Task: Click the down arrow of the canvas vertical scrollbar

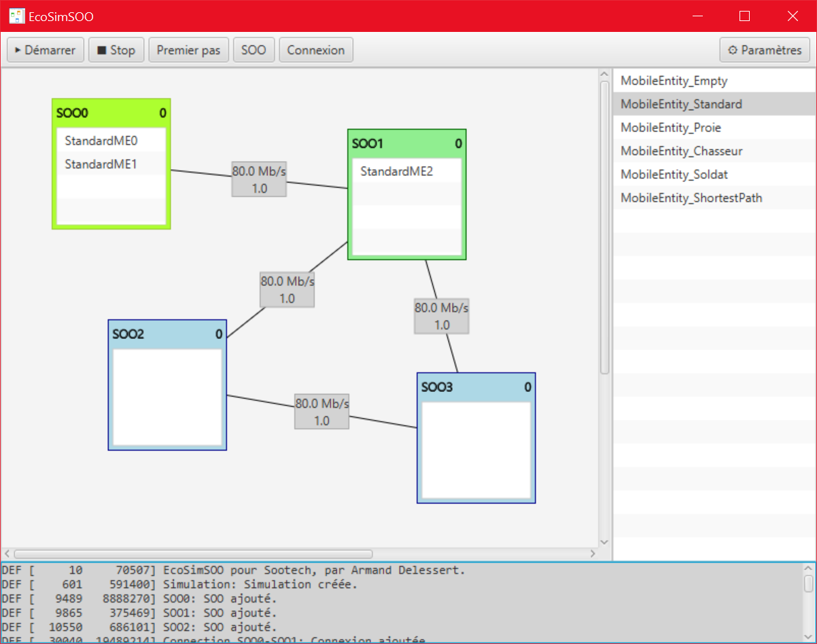Action: [x=604, y=541]
